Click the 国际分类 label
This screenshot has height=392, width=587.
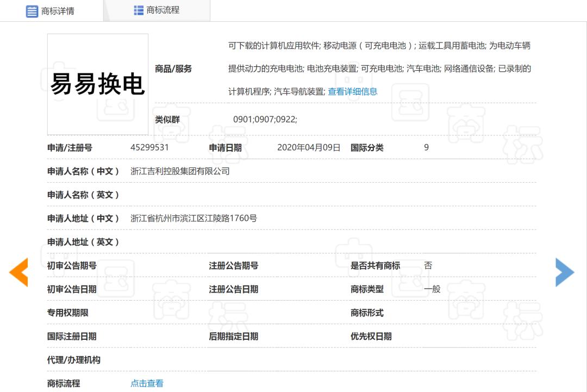tap(367, 147)
